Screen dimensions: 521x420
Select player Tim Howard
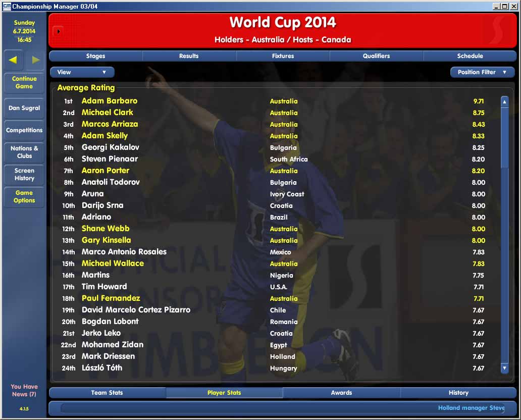click(105, 287)
